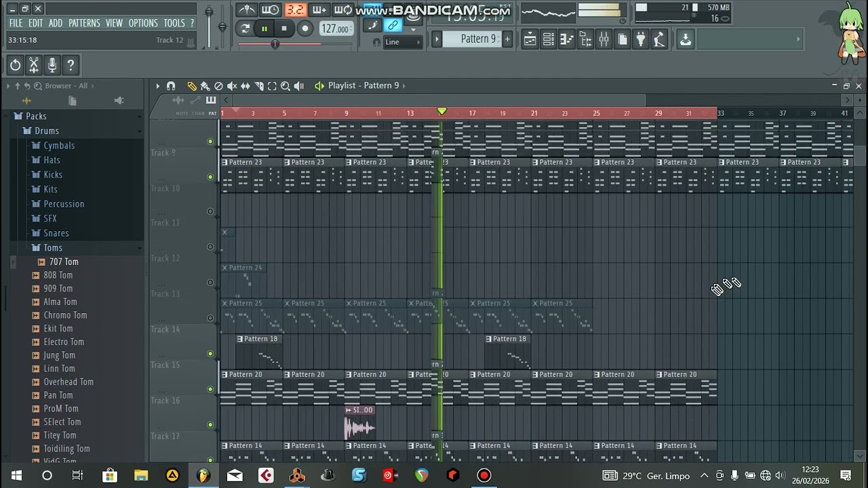Select the Zoom tool in Playlist
This screenshot has height=488, width=868.
(285, 86)
